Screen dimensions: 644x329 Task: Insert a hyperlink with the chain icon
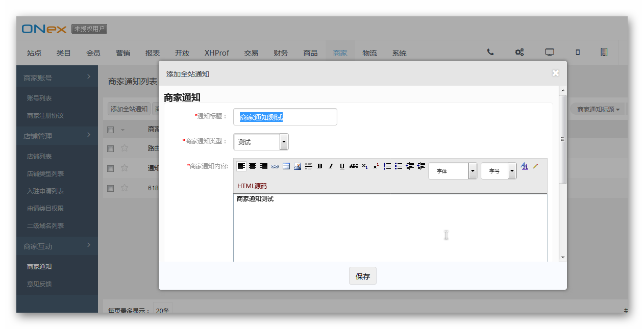coord(275,166)
